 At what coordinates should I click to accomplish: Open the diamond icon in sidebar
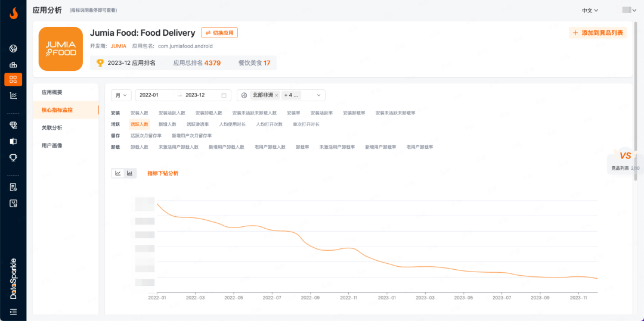pyautogui.click(x=13, y=126)
